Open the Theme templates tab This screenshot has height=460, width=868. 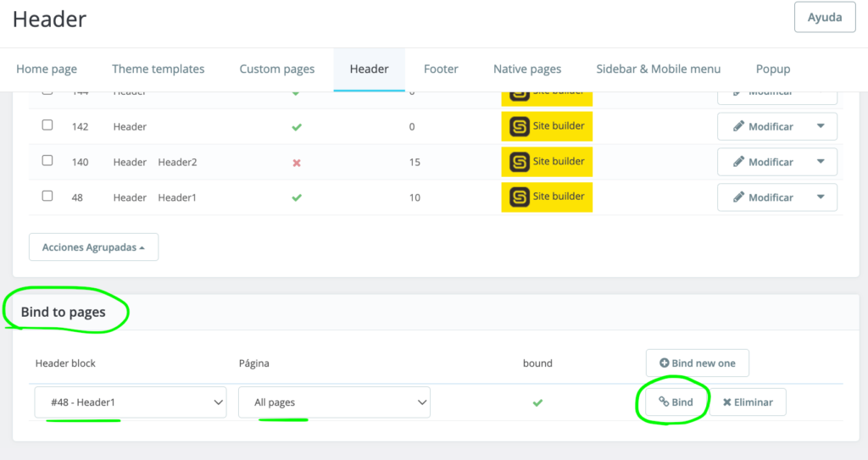tap(159, 69)
